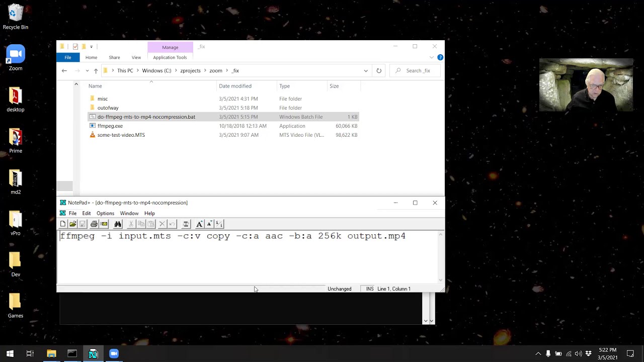The width and height of the screenshot is (644, 362).
Task: Click the New folder icon in Explorer title bar
Action: pos(84,47)
